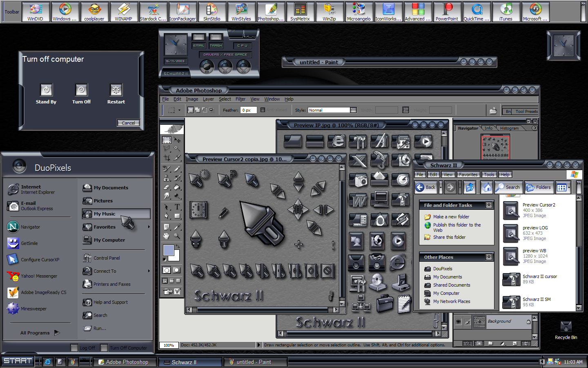Viewport: 588px width, 368px height.
Task: Choose the Hand tool in the toolbox
Action: (167, 236)
